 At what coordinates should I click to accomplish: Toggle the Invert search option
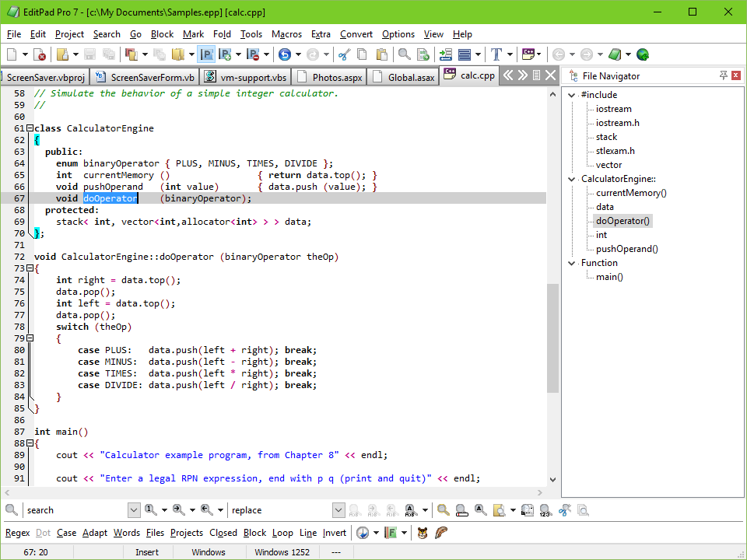(335, 532)
